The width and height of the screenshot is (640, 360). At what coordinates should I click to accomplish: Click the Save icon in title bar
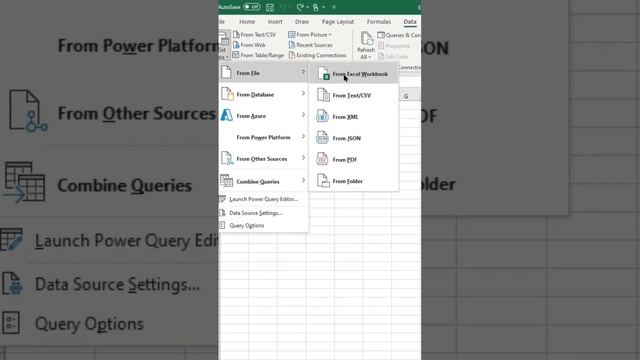pyautogui.click(x=270, y=7)
